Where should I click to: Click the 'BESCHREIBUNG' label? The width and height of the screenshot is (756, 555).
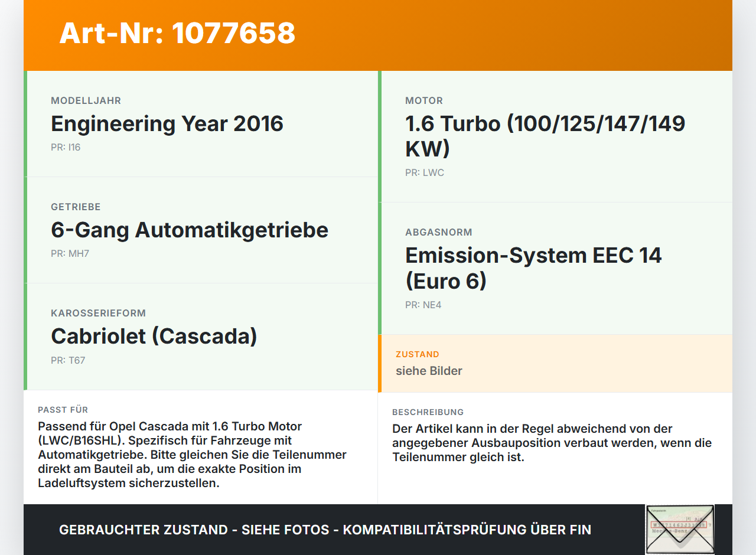[428, 412]
